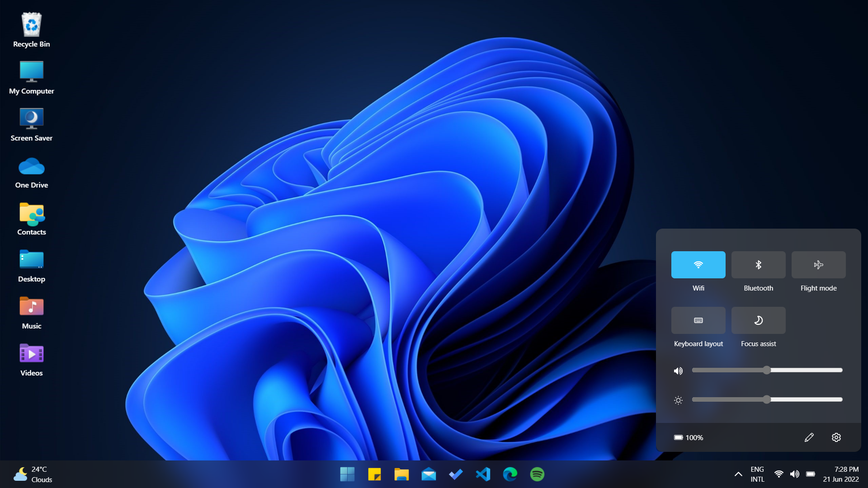Open the Recycle Bin desktop icon
Viewport: 868px width, 488px height.
click(32, 30)
